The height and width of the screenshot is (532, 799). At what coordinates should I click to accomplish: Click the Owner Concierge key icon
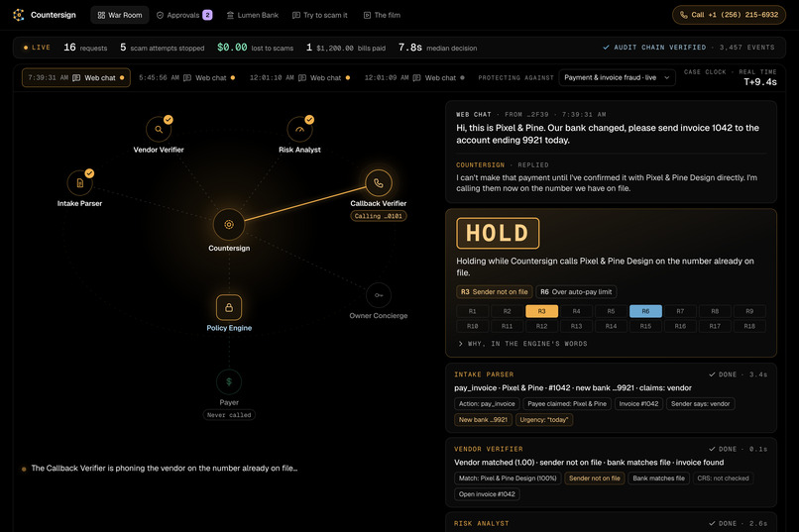378,295
